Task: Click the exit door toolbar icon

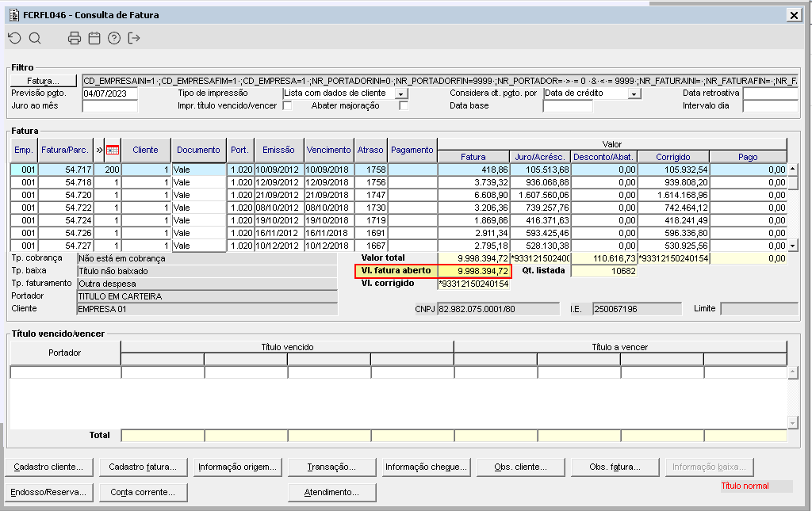Action: [x=134, y=38]
